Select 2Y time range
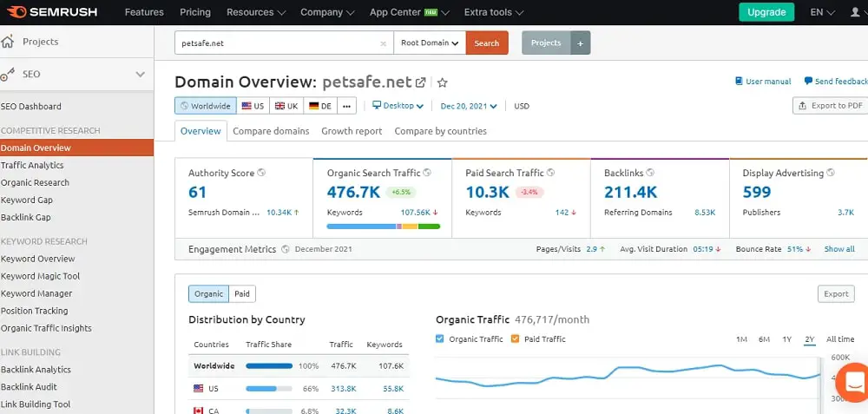The image size is (868, 414). [x=809, y=339]
